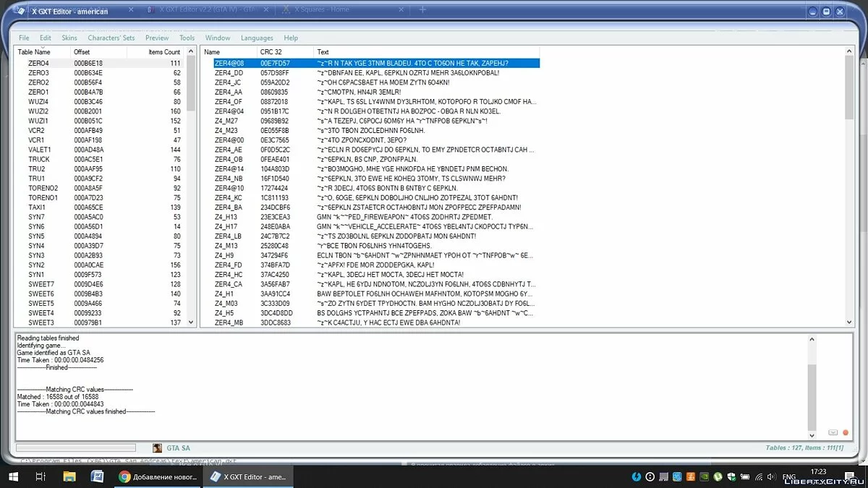
Task: Click the Windows Start button
Action: coord(12,476)
